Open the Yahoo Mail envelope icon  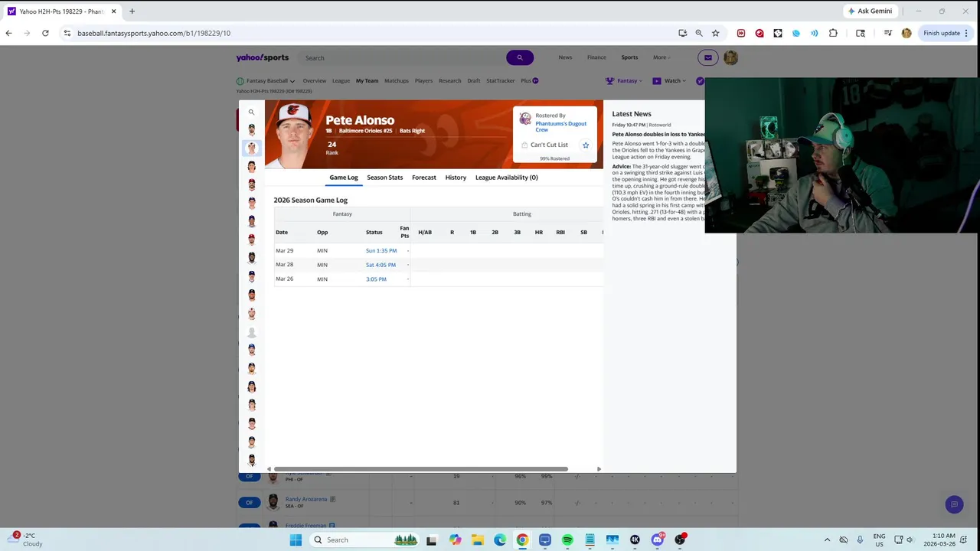click(708, 57)
